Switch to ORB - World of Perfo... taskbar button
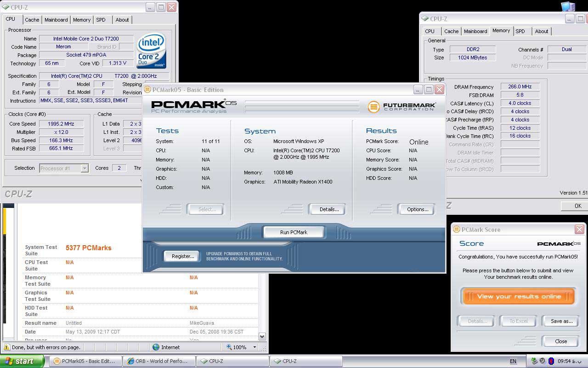The image size is (588, 368). click(x=159, y=361)
